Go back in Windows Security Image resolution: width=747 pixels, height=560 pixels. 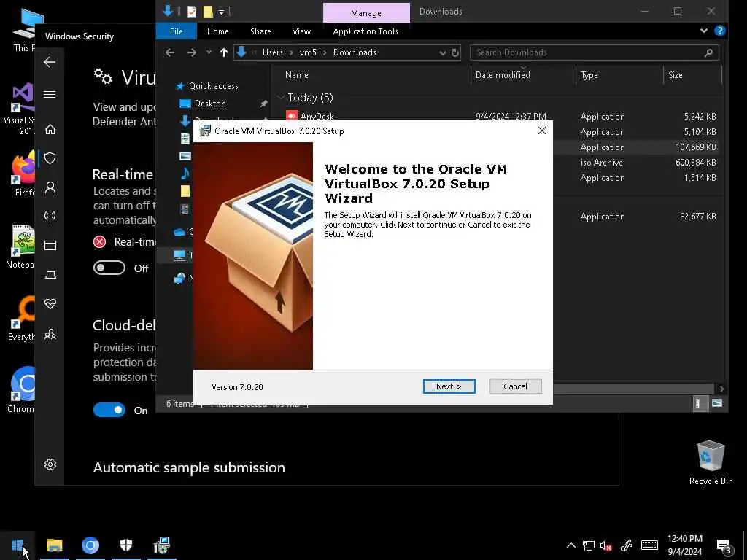[50, 62]
